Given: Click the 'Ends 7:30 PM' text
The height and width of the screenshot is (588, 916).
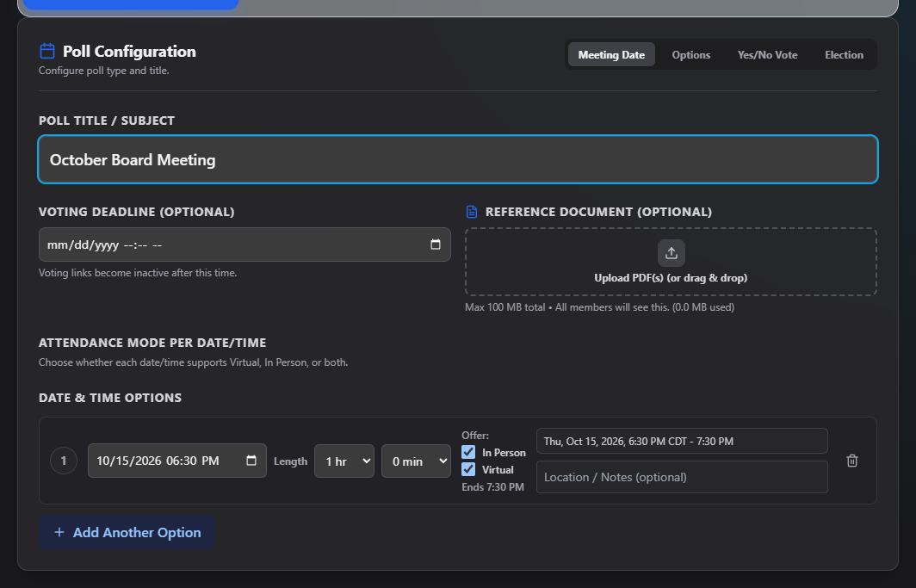Looking at the screenshot, I should (x=492, y=486).
